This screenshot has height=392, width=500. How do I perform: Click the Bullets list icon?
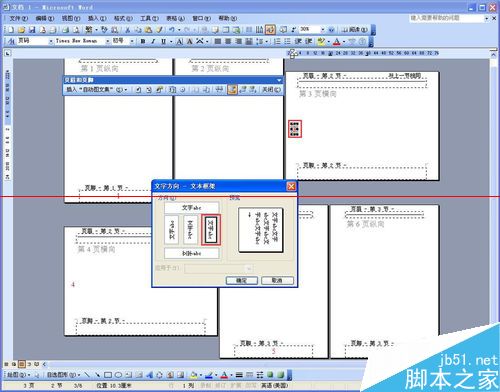(287, 41)
